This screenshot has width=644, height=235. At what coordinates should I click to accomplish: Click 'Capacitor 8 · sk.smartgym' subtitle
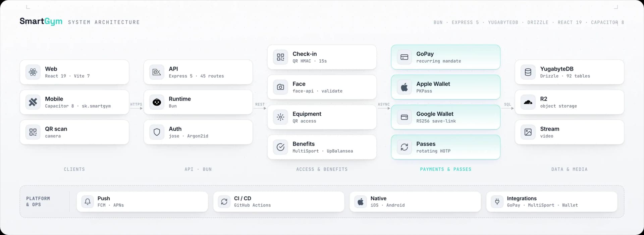[x=78, y=106]
